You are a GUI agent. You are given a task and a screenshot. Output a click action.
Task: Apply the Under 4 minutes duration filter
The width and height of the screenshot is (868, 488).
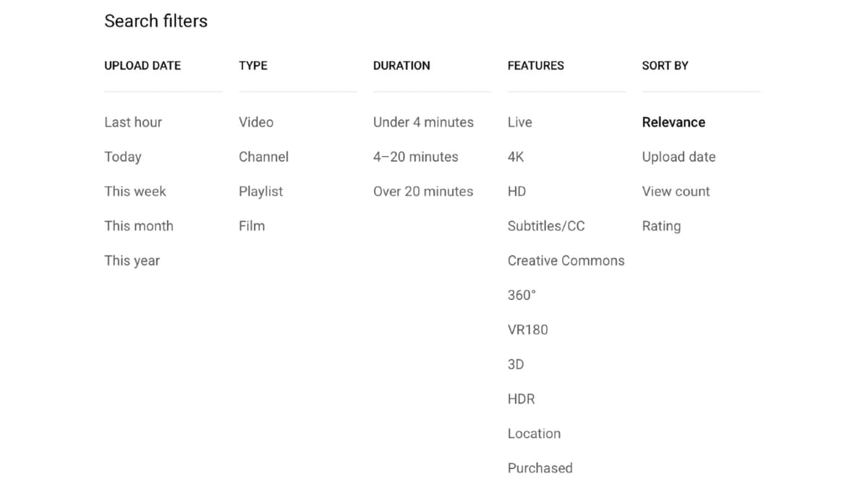click(x=423, y=122)
